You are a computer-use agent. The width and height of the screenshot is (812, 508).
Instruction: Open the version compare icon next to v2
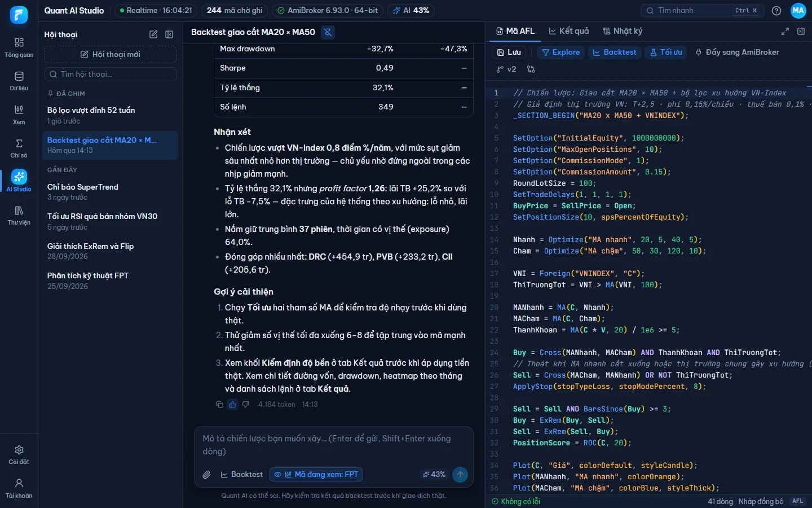(531, 69)
